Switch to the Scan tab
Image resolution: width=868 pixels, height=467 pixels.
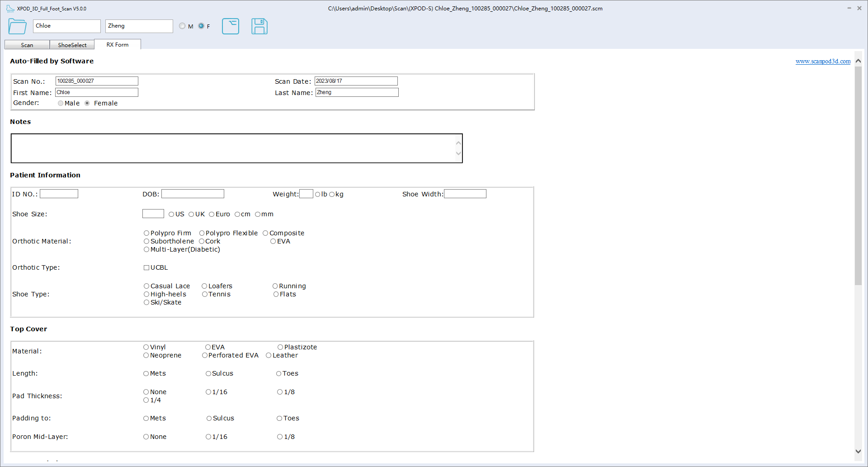pos(27,45)
